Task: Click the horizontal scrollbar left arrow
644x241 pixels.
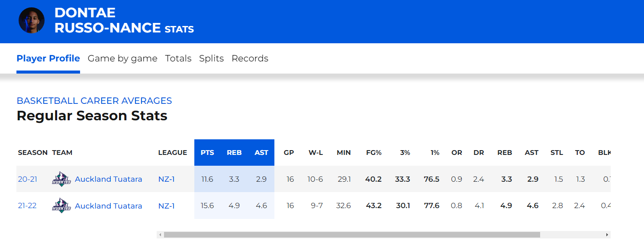Action: point(160,235)
